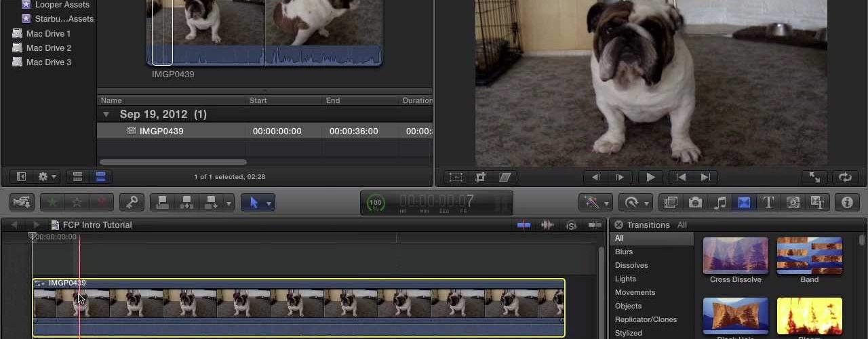
Task: Open the Photos Browser camera icon
Action: click(x=695, y=202)
